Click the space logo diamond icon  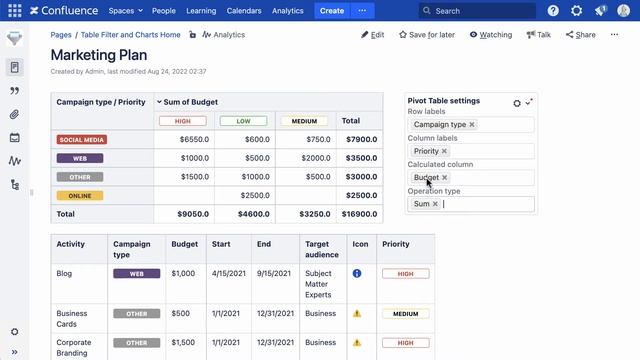(14, 38)
